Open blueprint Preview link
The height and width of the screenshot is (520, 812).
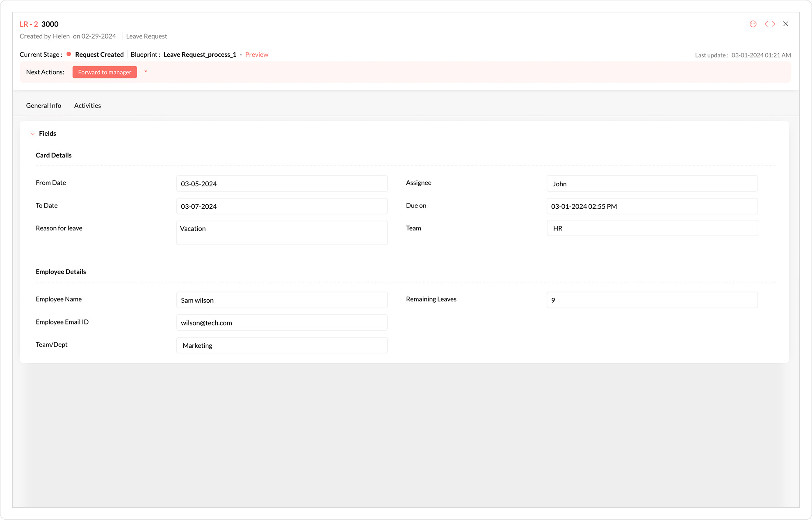pyautogui.click(x=257, y=55)
